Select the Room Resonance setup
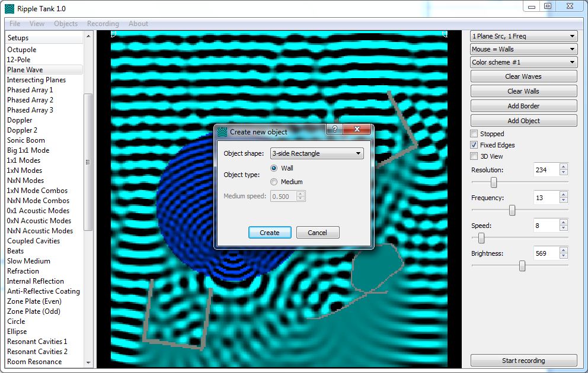Viewport: 588px width, 373px height. tap(34, 362)
